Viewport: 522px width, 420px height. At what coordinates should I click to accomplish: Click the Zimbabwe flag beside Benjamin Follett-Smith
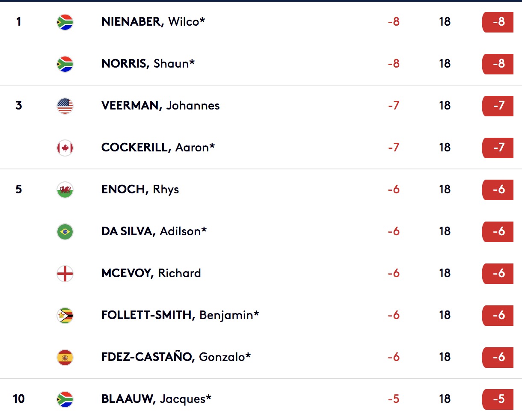pos(65,315)
